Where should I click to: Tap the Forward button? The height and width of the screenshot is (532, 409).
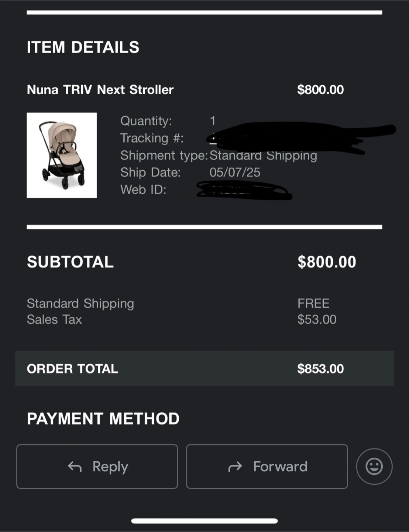[267, 466]
